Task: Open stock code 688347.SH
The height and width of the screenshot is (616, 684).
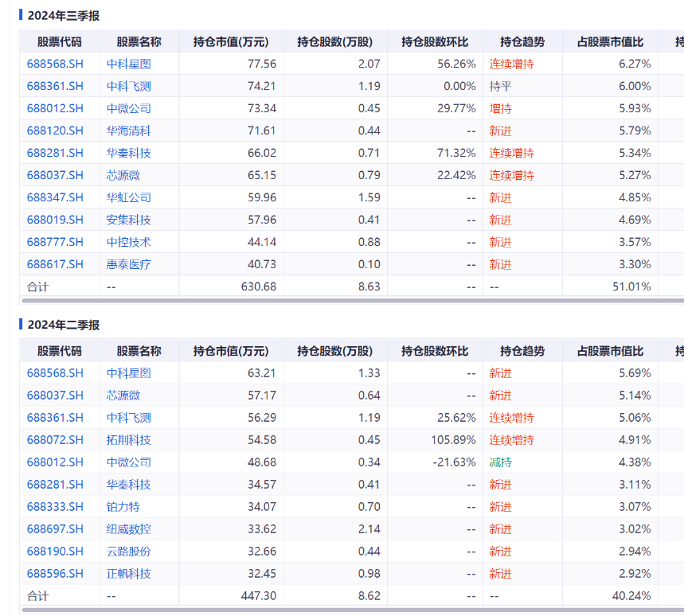Action: tap(55, 197)
